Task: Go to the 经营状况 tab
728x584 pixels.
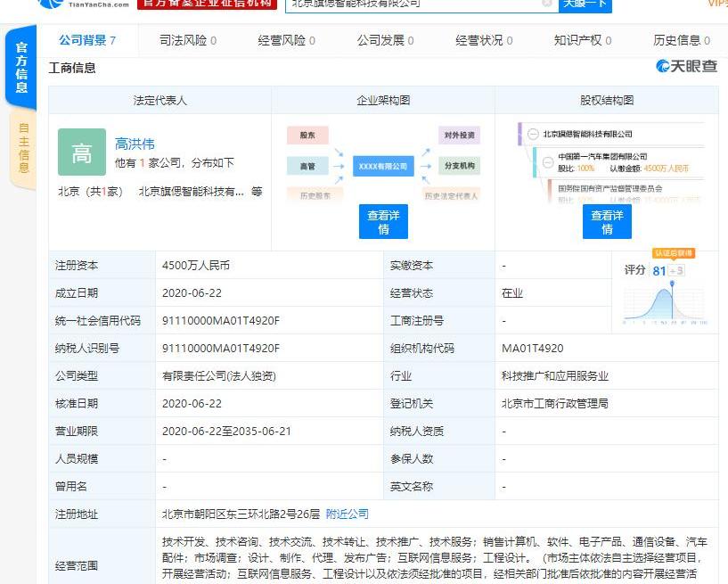Action: 484,40
